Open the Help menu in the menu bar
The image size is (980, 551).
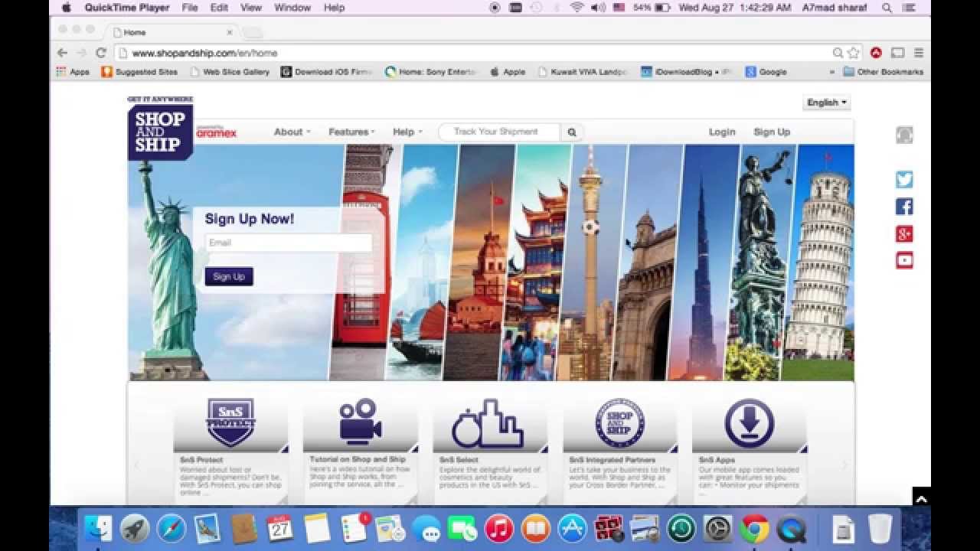334,8
